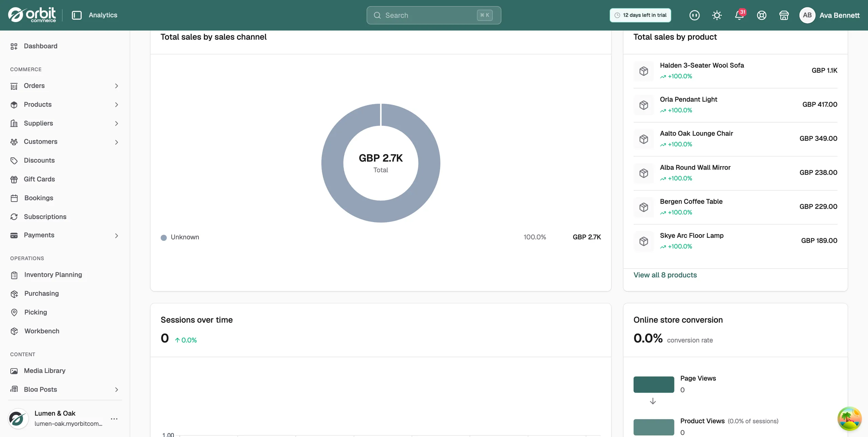The height and width of the screenshot is (437, 868).
Task: Expand the Orders submenu chevron
Action: coord(117,86)
